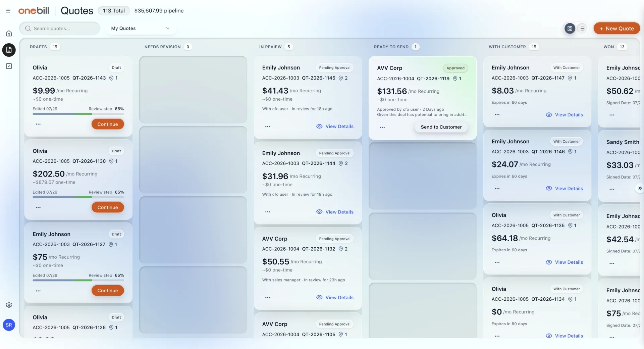
Task: Go to Home in sidebar
Action: pyautogui.click(x=9, y=33)
